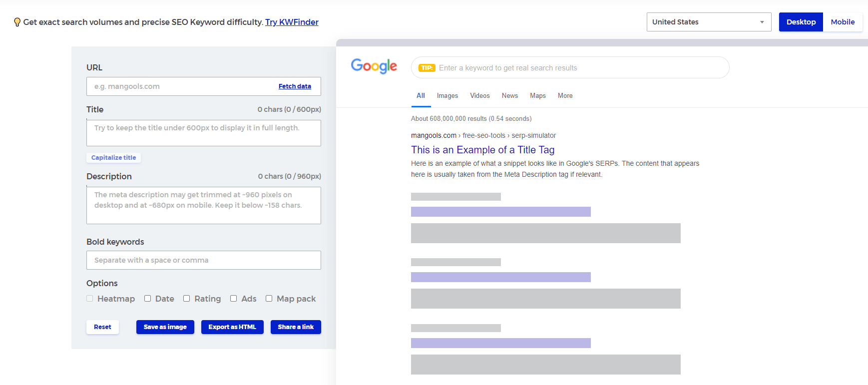Click the yellow TIP badge
Viewport: 868px width, 385px height.
[x=427, y=68]
